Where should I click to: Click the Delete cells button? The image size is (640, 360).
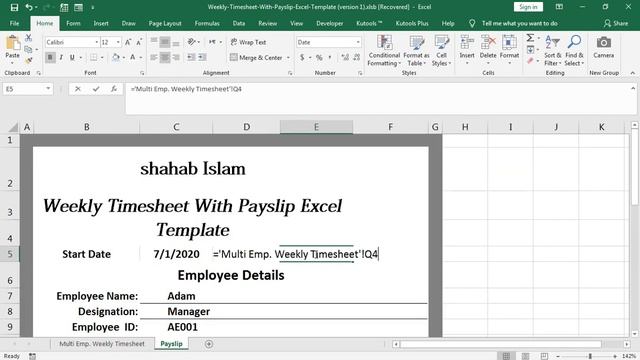tap(488, 50)
